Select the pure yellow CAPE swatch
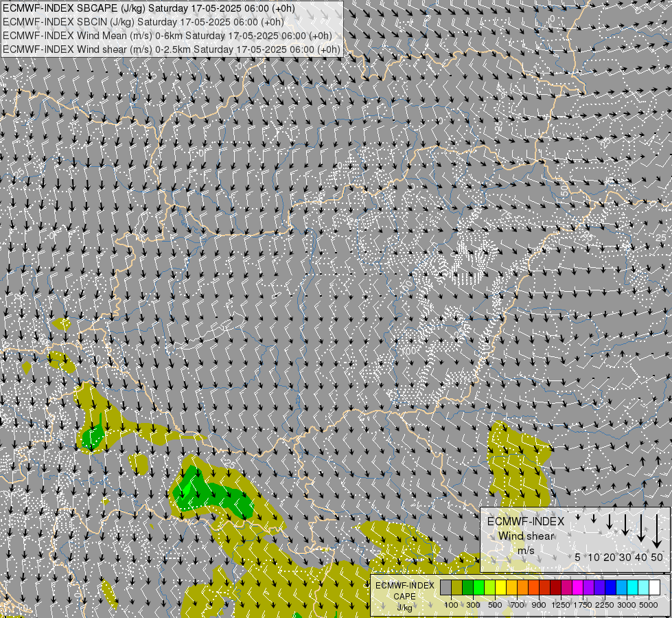672x618 pixels. (500, 588)
